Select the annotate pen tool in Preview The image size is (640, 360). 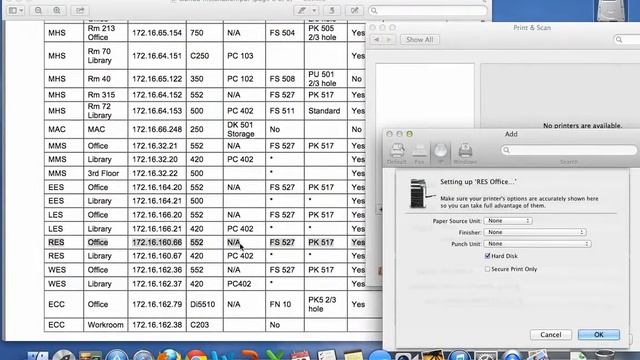point(302,11)
